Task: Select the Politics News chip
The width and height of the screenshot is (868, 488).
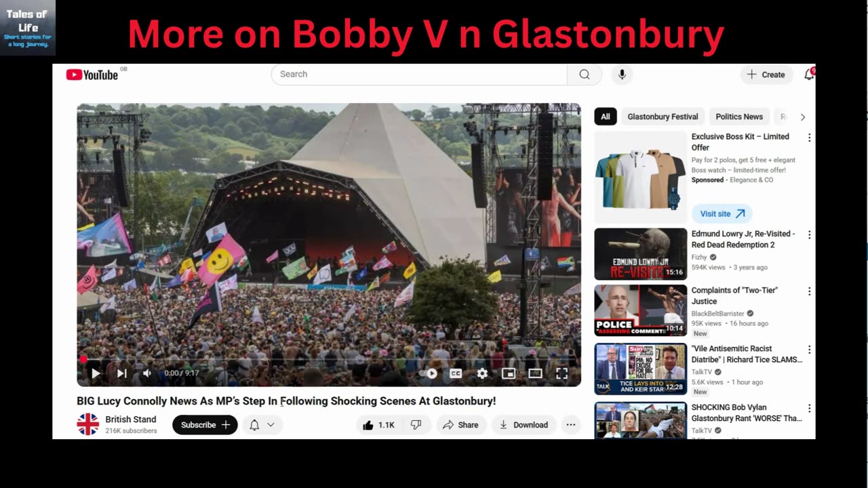Action: (739, 117)
